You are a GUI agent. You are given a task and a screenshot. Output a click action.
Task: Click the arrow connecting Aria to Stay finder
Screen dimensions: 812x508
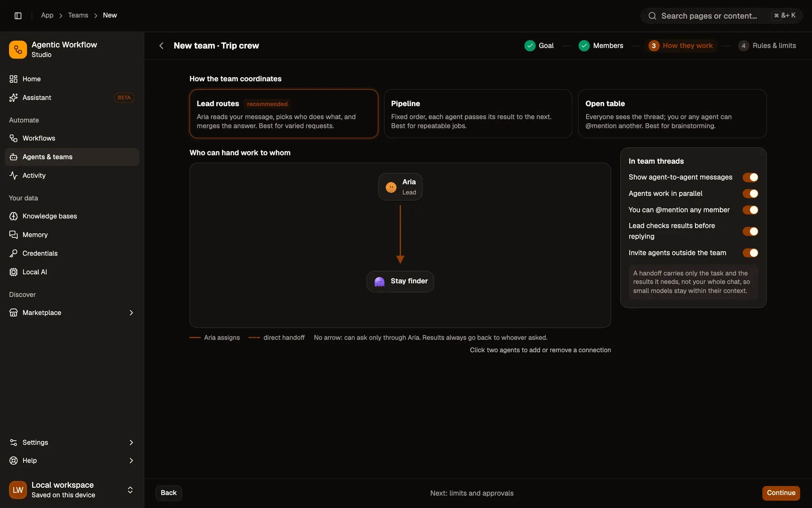point(400,234)
